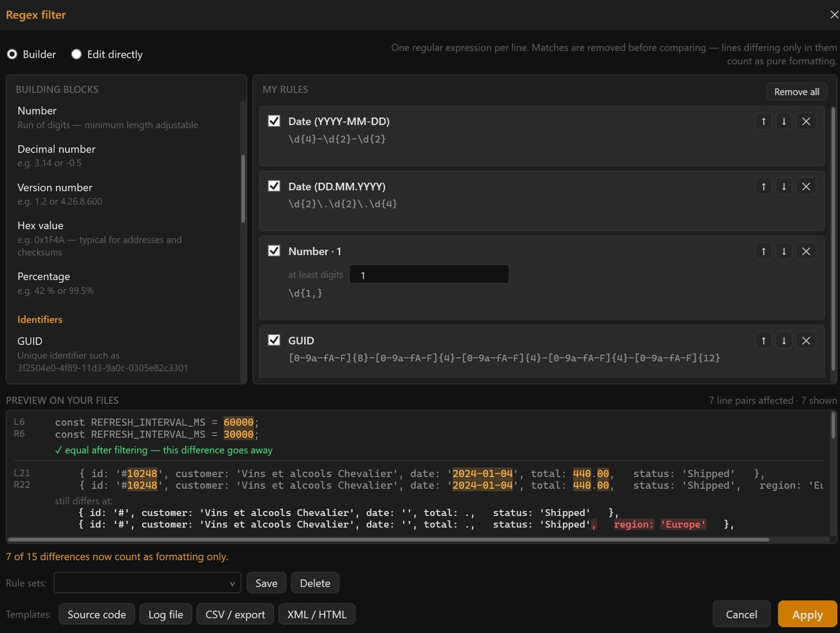Viewport: 840px width, 633px height.
Task: Uncheck the Date (DD.MM.YYYY) rule
Action: [x=274, y=186]
